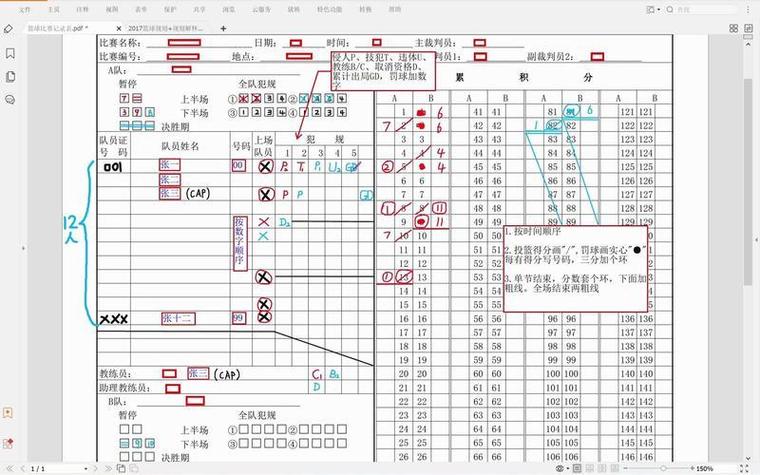Click the scrollbar down arrow
The height and width of the screenshot is (475, 760).
pyautogui.click(x=749, y=458)
